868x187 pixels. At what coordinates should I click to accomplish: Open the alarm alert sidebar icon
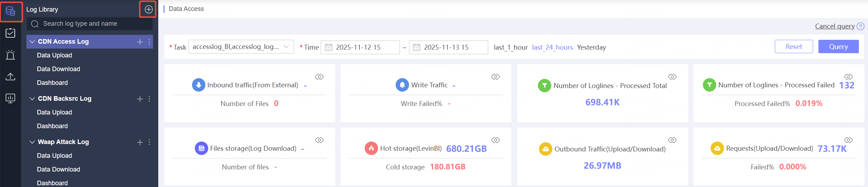pyautogui.click(x=11, y=55)
